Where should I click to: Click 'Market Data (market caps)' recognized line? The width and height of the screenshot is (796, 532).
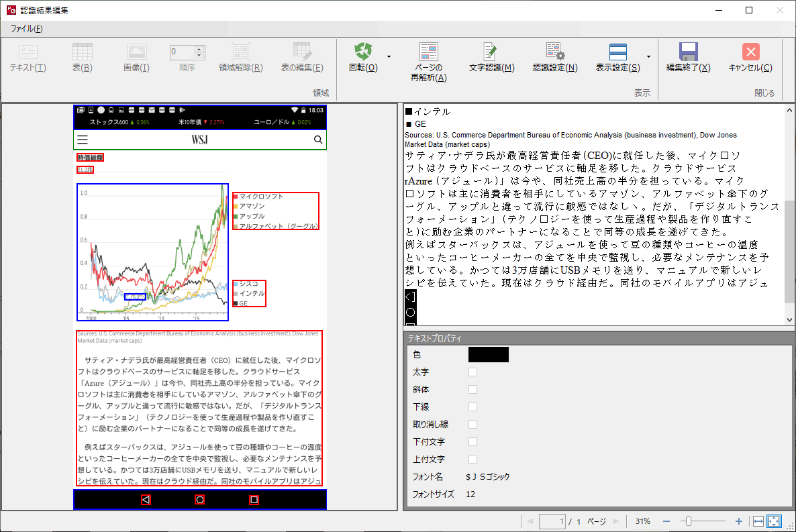point(447,145)
